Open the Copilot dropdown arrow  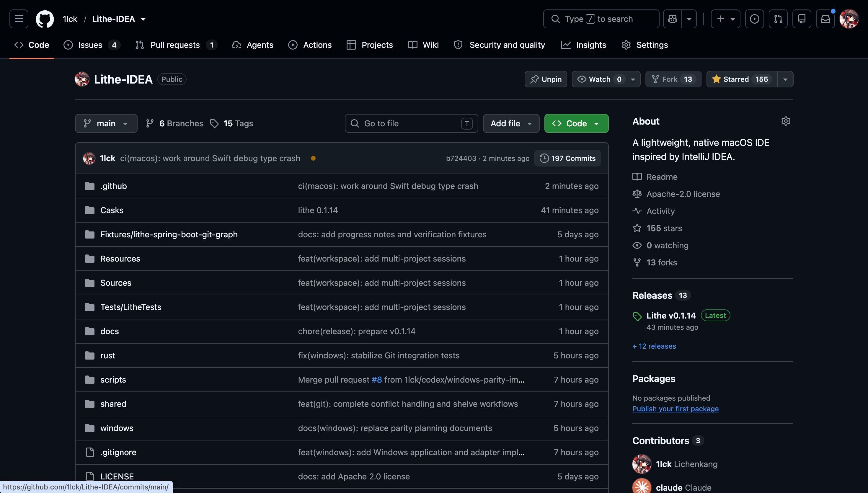tap(689, 19)
